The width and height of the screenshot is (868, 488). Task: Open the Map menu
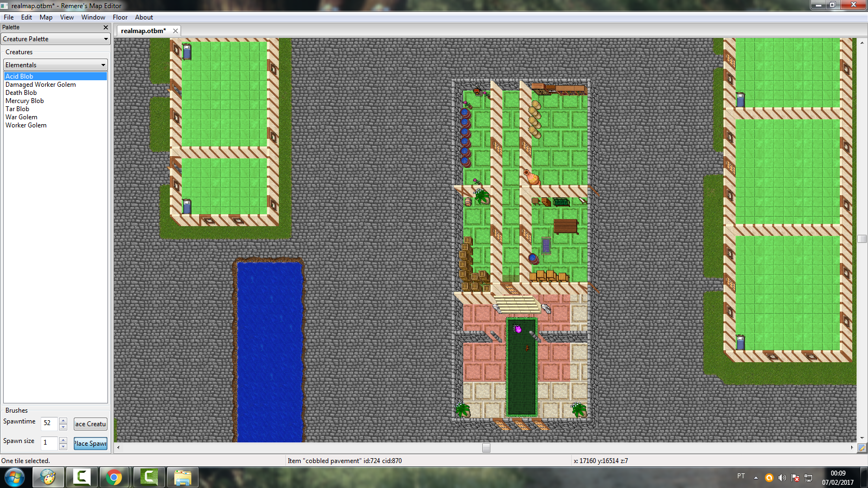tap(46, 17)
